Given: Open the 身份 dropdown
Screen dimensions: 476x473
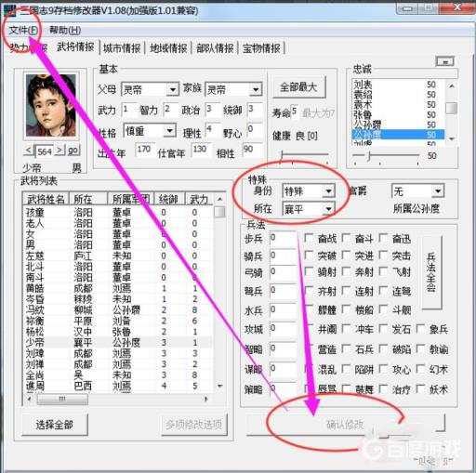Looking at the screenshot, I should [328, 191].
